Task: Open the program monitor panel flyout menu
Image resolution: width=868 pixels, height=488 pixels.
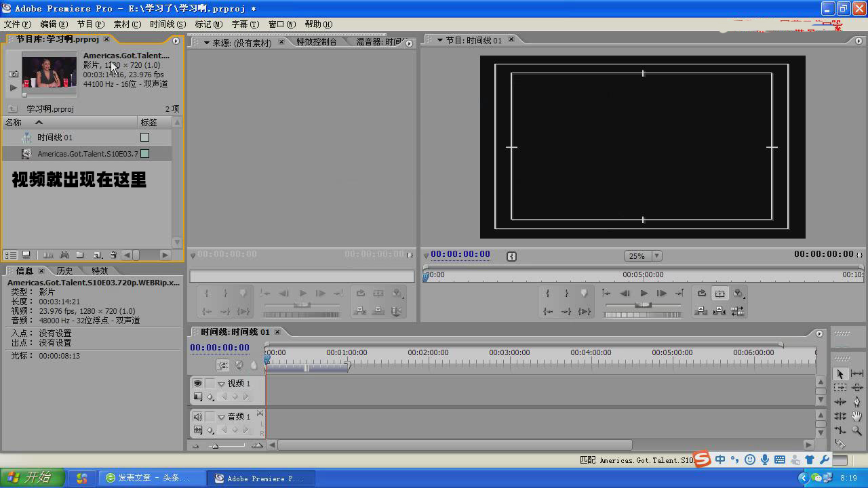Action: pos(859,41)
